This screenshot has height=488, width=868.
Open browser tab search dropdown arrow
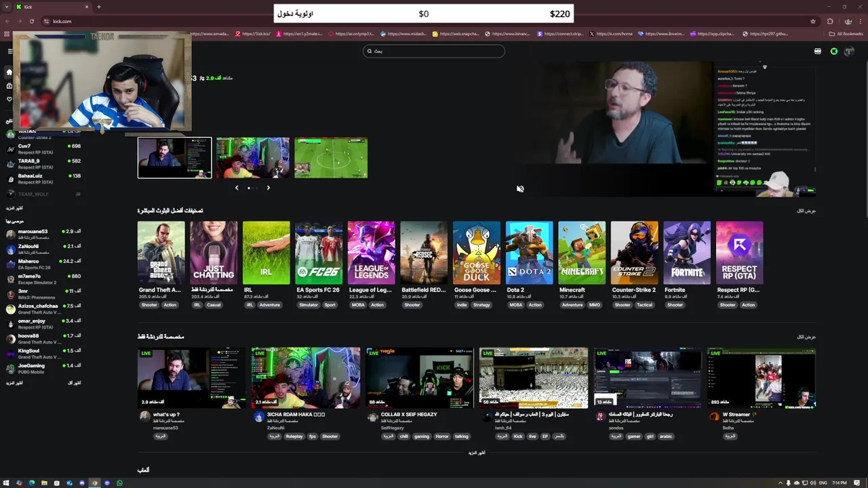(6, 7)
